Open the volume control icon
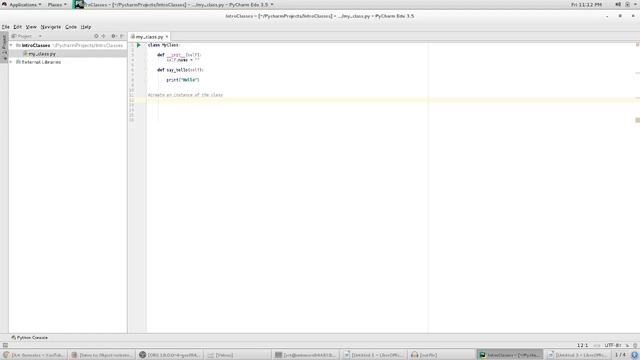Screen dimensions: 640x360 pos(618,4)
